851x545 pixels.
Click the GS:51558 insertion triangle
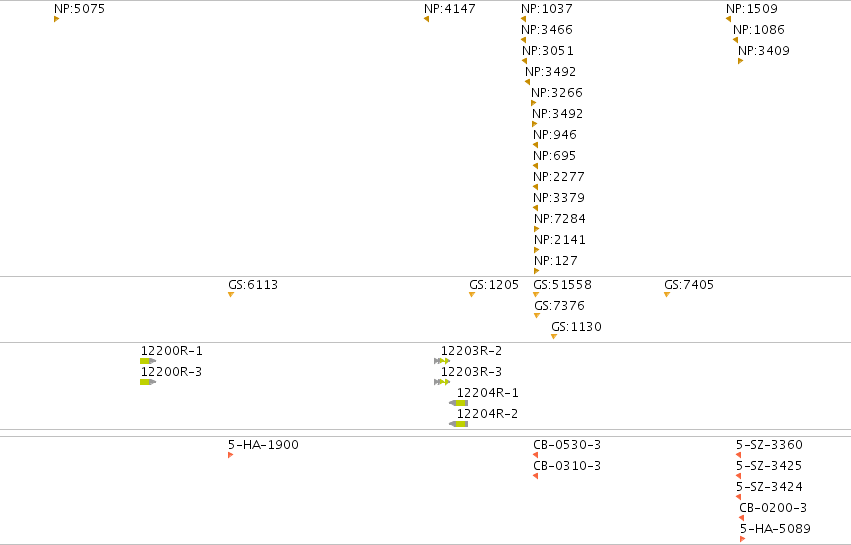point(536,295)
